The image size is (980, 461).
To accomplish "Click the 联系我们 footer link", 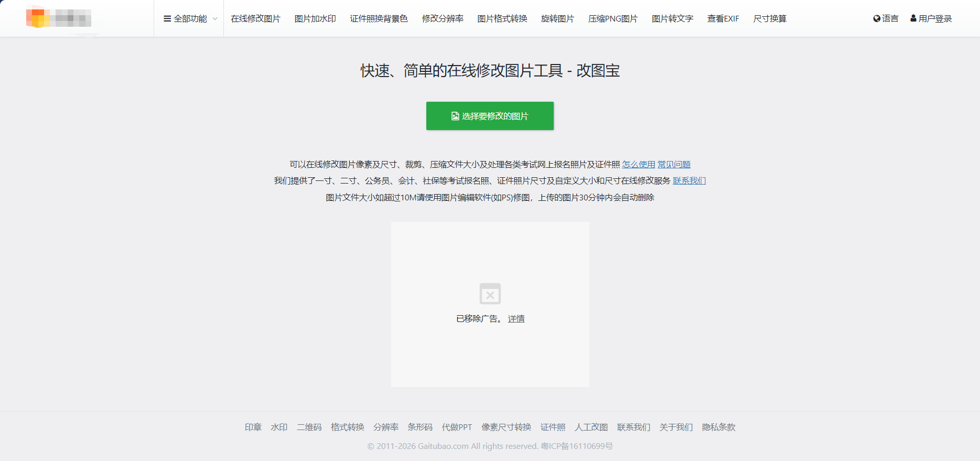I will click(x=634, y=427).
